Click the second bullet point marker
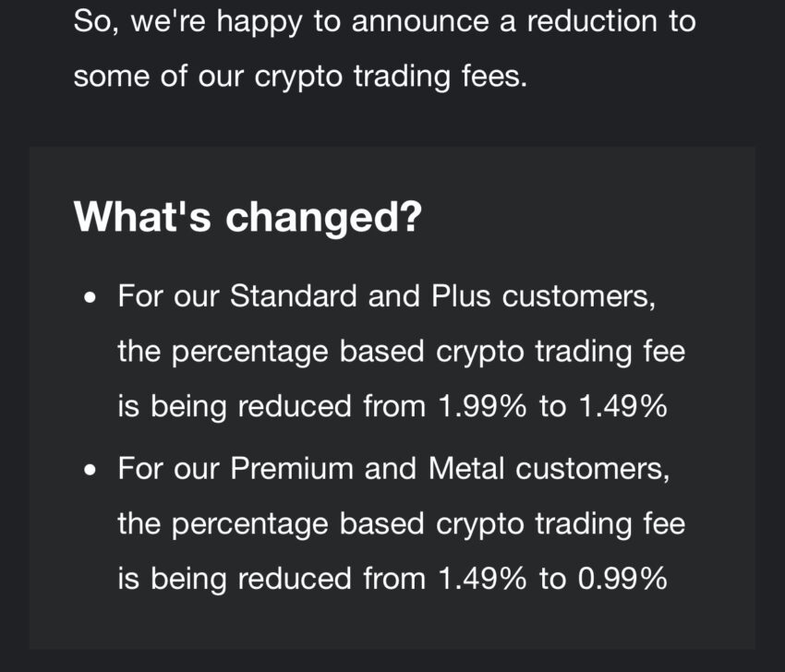 pyautogui.click(x=90, y=471)
